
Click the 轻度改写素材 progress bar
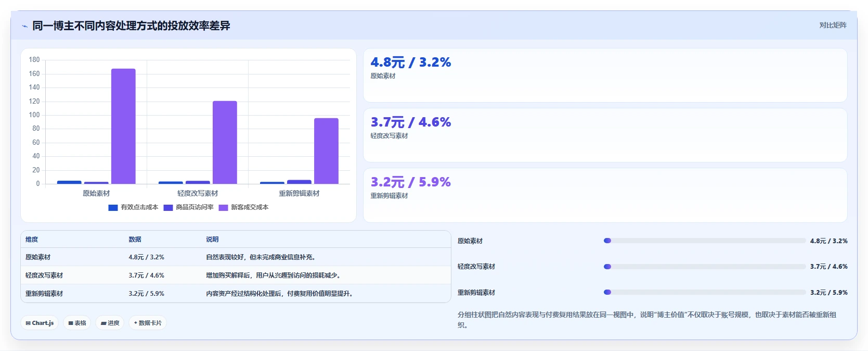[705, 267]
